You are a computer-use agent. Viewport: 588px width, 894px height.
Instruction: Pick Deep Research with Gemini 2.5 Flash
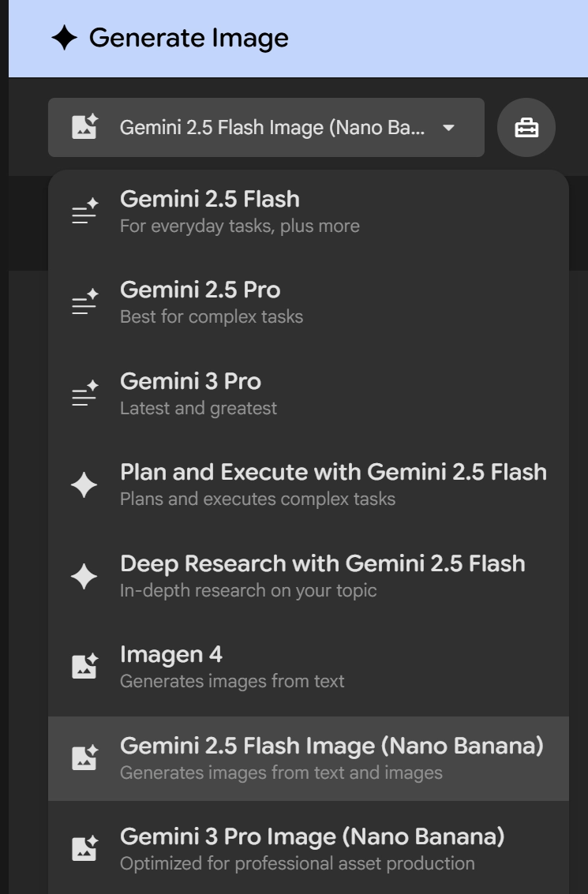click(x=322, y=576)
